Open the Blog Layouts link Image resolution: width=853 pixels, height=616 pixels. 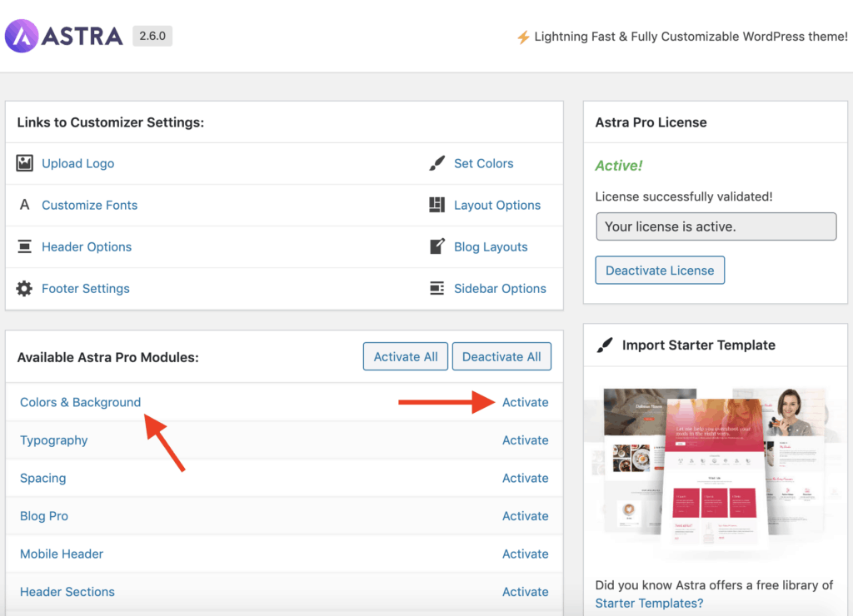491,247
